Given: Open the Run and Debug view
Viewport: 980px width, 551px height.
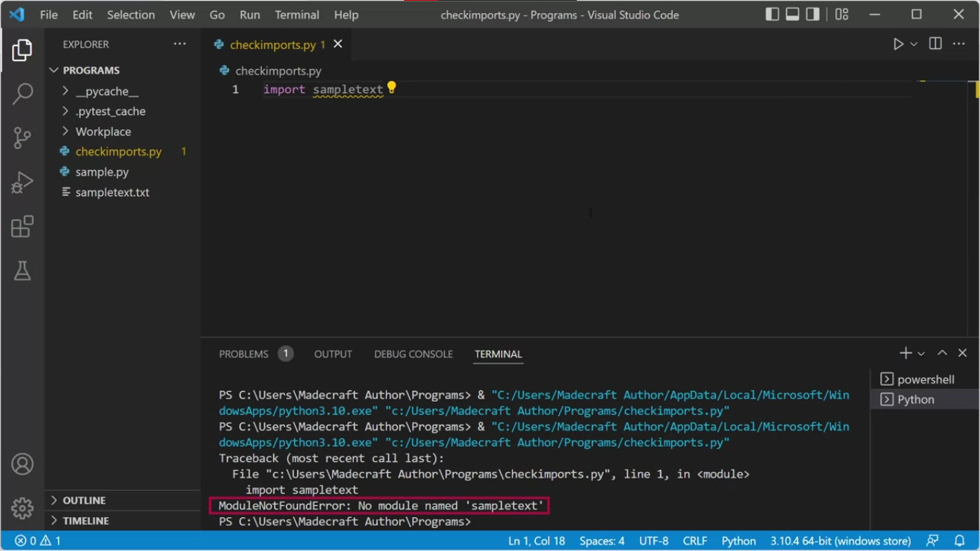Looking at the screenshot, I should point(22,183).
